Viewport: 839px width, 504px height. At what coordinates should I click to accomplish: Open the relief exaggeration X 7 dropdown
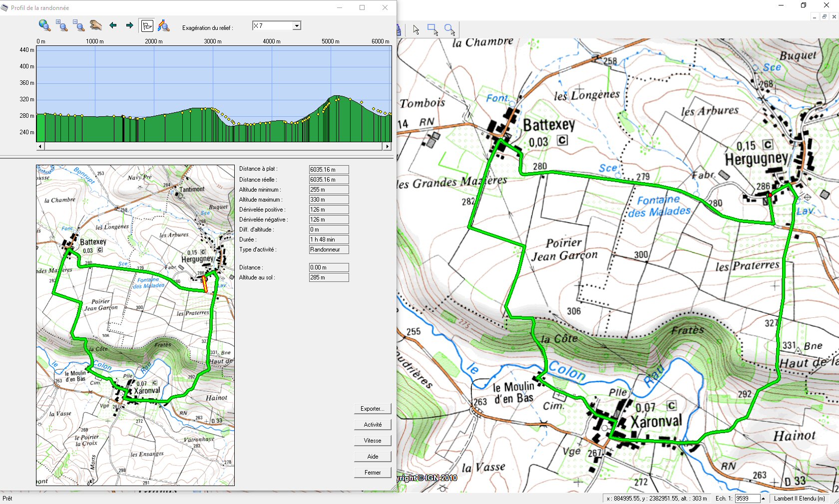297,25
